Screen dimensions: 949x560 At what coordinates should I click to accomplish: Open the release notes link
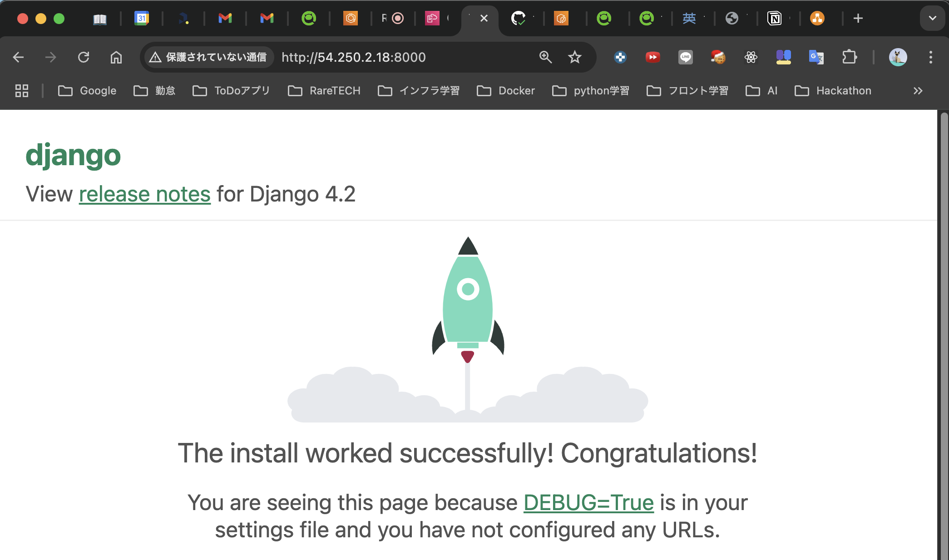coord(145,194)
